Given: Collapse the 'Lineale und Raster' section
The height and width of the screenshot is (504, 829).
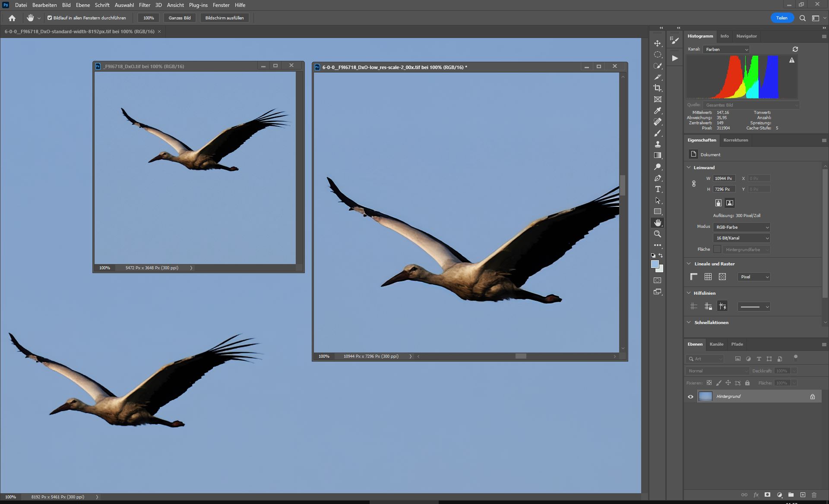Looking at the screenshot, I should [689, 264].
